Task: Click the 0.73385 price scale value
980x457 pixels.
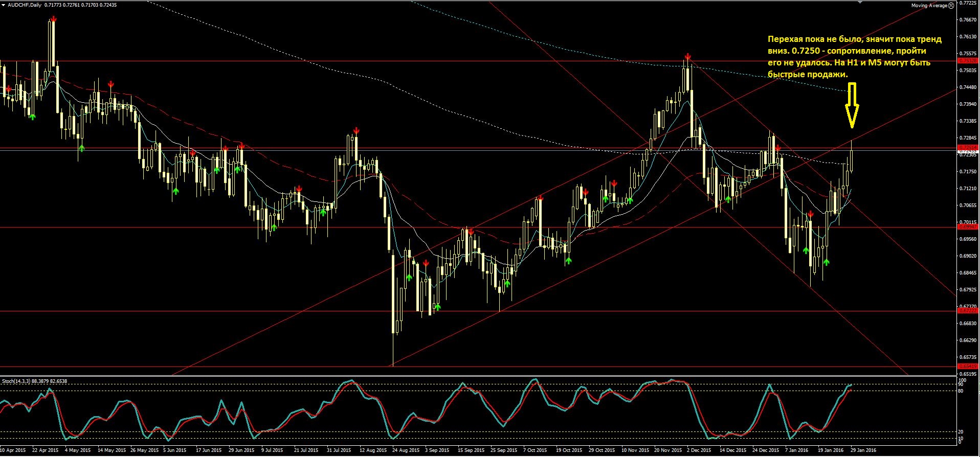Action: [x=967, y=121]
